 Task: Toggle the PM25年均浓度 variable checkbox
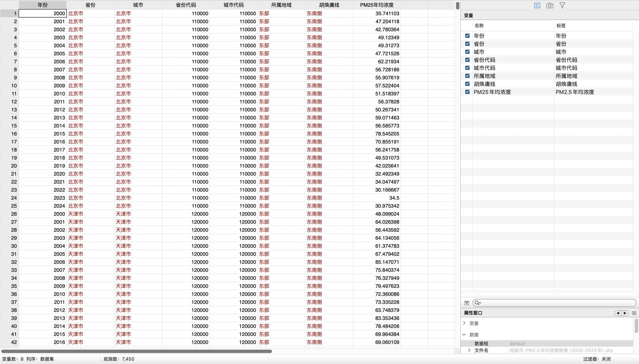coord(467,92)
